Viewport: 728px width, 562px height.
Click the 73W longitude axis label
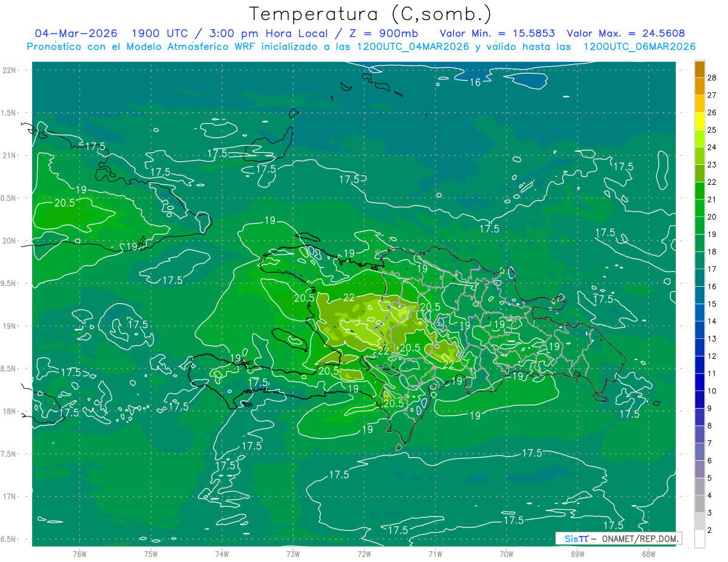tap(293, 554)
